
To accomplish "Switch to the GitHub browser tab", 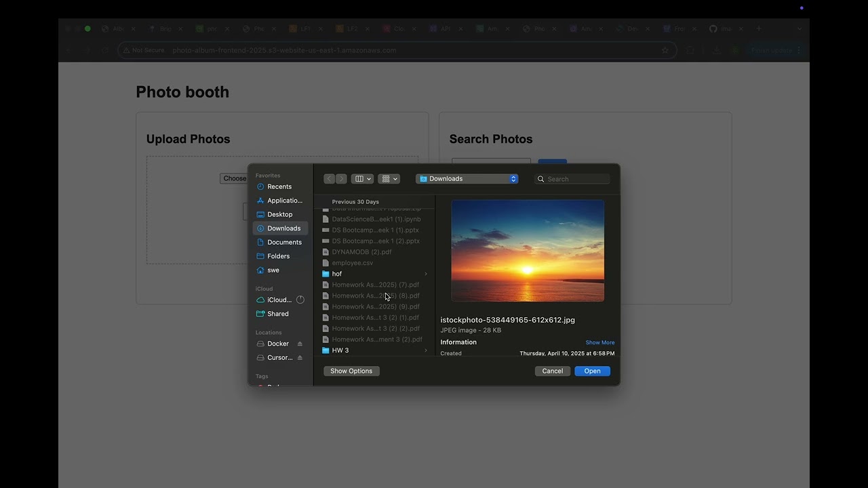I will pyautogui.click(x=726, y=28).
